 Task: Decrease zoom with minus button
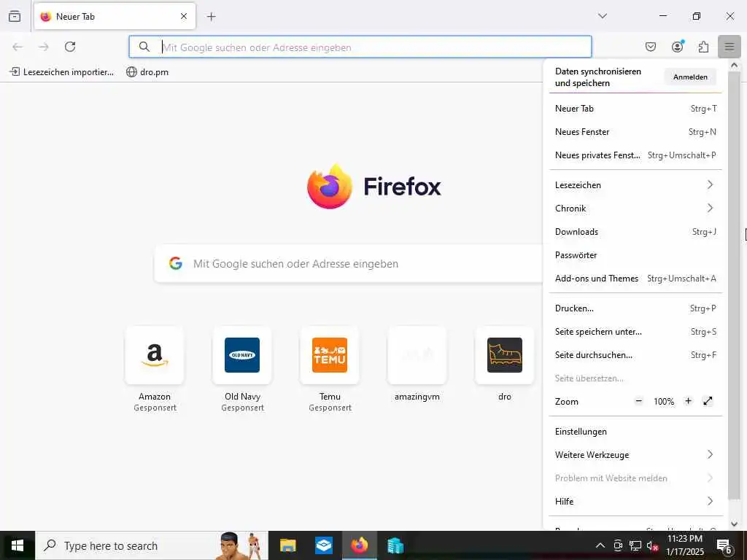coord(639,401)
